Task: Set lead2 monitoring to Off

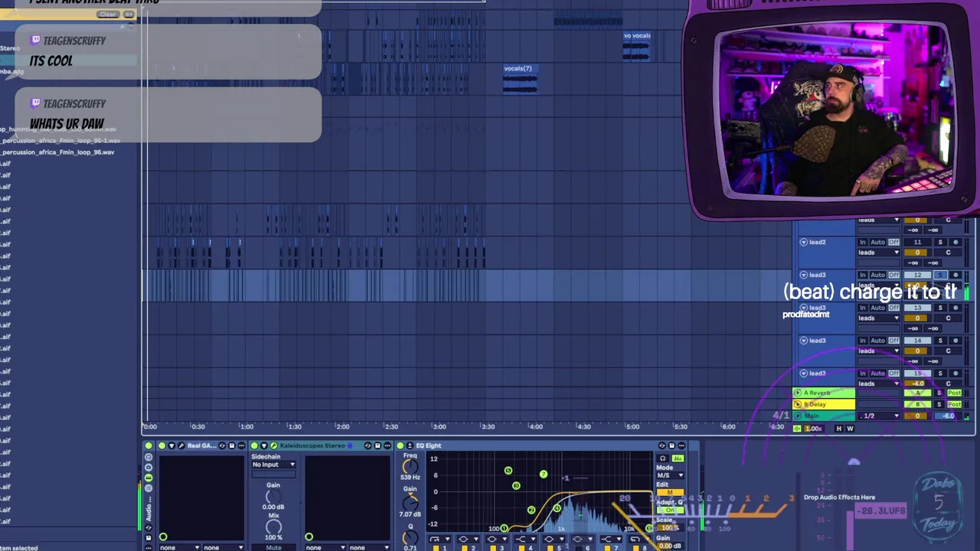Action: point(893,242)
